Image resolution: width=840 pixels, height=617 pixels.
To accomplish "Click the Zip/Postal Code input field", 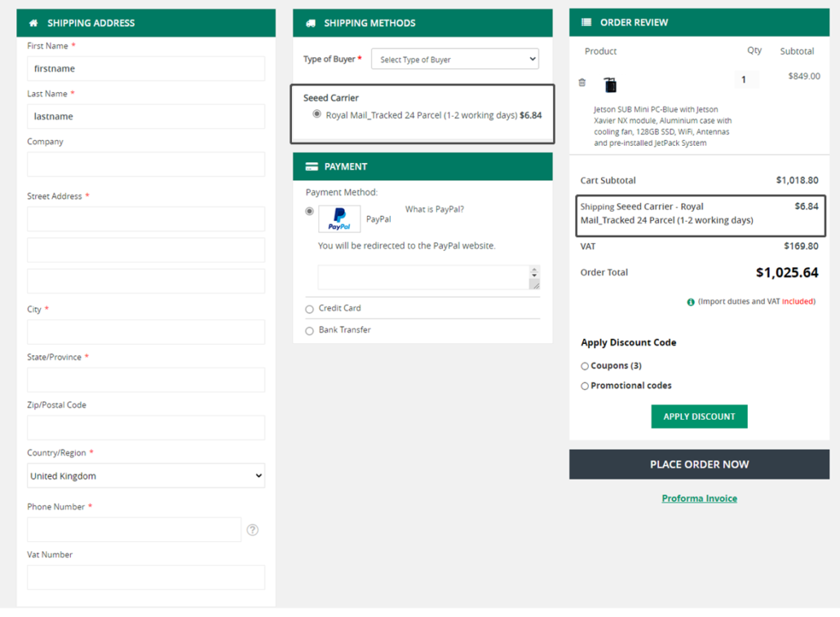I will pyautogui.click(x=146, y=428).
